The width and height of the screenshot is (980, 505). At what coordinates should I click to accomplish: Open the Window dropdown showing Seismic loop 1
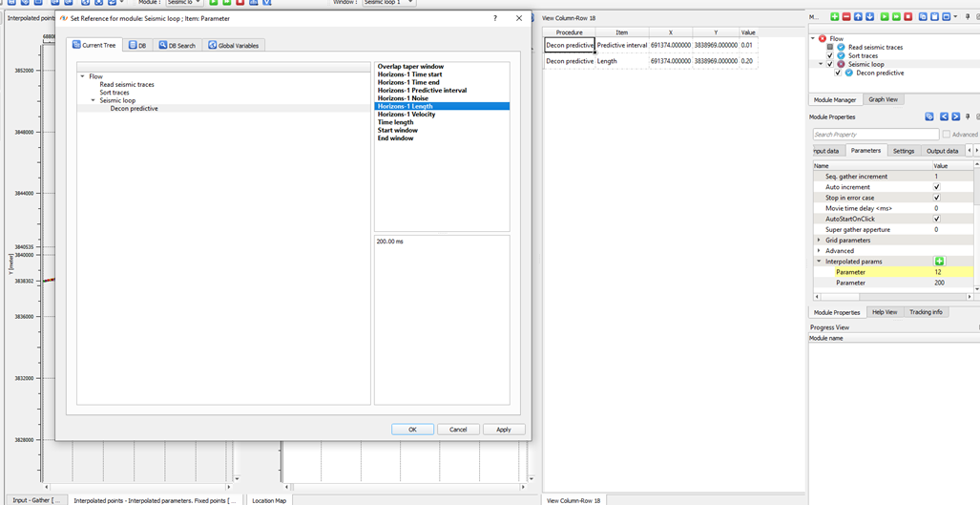[x=388, y=3]
